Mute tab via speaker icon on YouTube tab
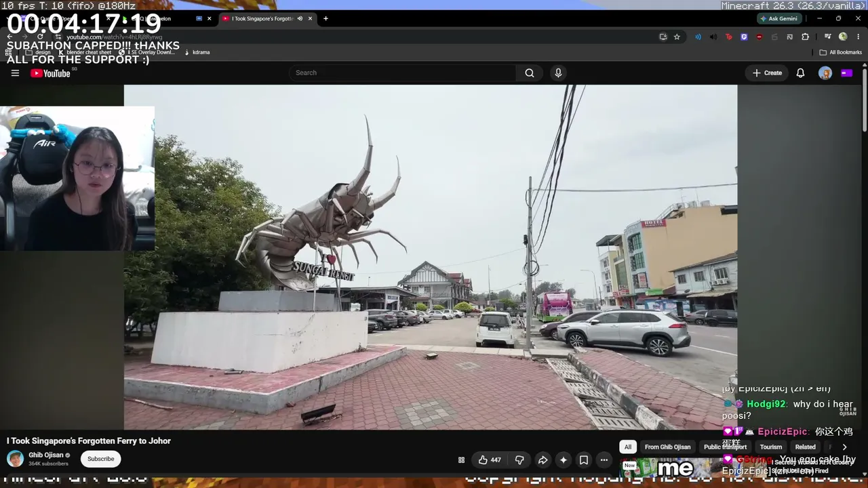Screen dimensions: 868x488 (300, 18)
